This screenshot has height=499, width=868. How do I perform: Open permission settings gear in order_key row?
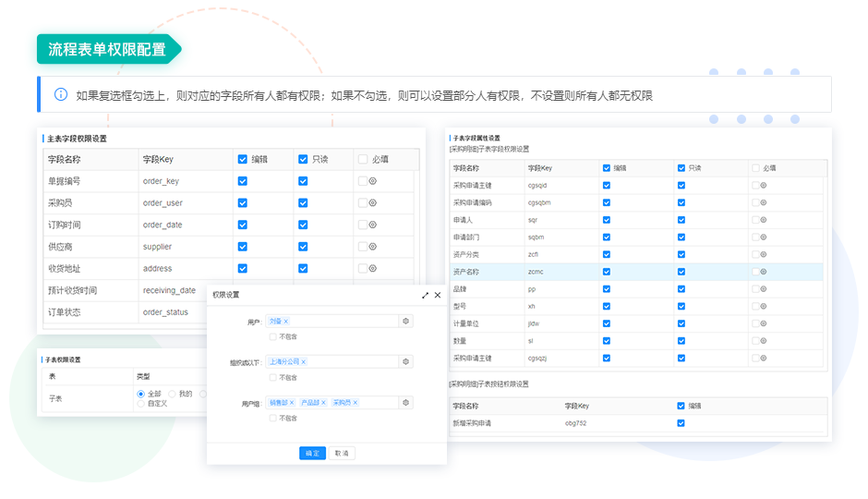pyautogui.click(x=372, y=181)
